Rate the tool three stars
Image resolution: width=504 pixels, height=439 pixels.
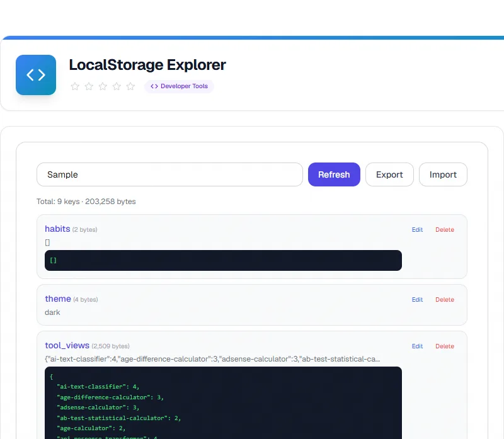tap(103, 86)
